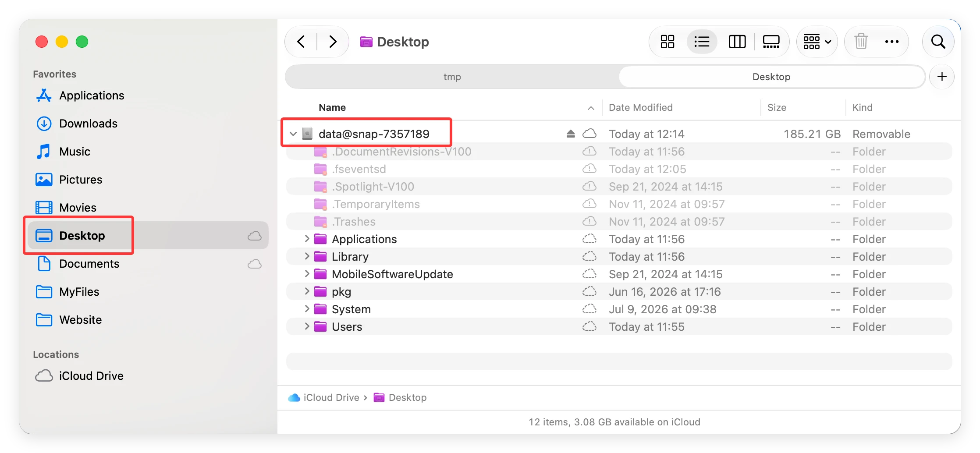Switch to column view
980x453 pixels.
tap(737, 42)
